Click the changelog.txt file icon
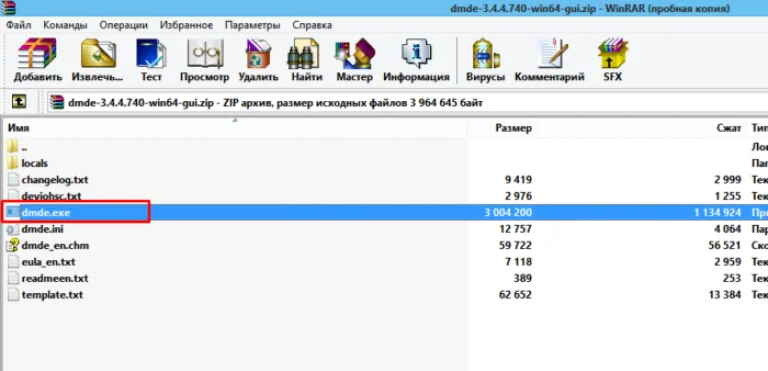 coord(13,180)
